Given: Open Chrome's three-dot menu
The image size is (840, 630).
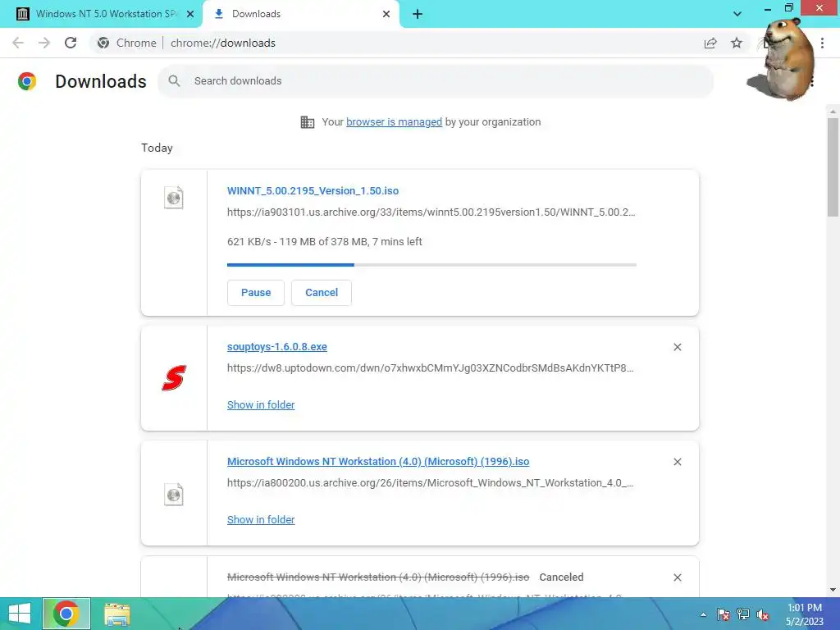Looking at the screenshot, I should tap(822, 43).
